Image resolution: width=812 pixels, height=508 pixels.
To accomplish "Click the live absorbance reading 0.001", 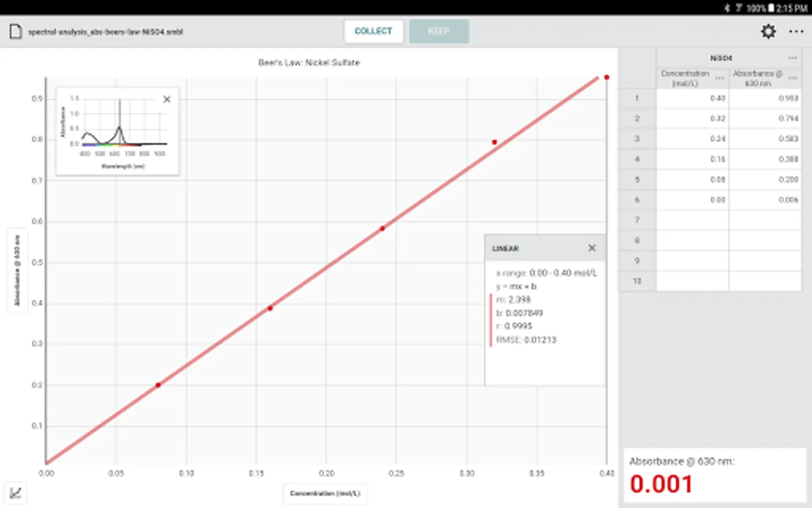I will point(661,484).
